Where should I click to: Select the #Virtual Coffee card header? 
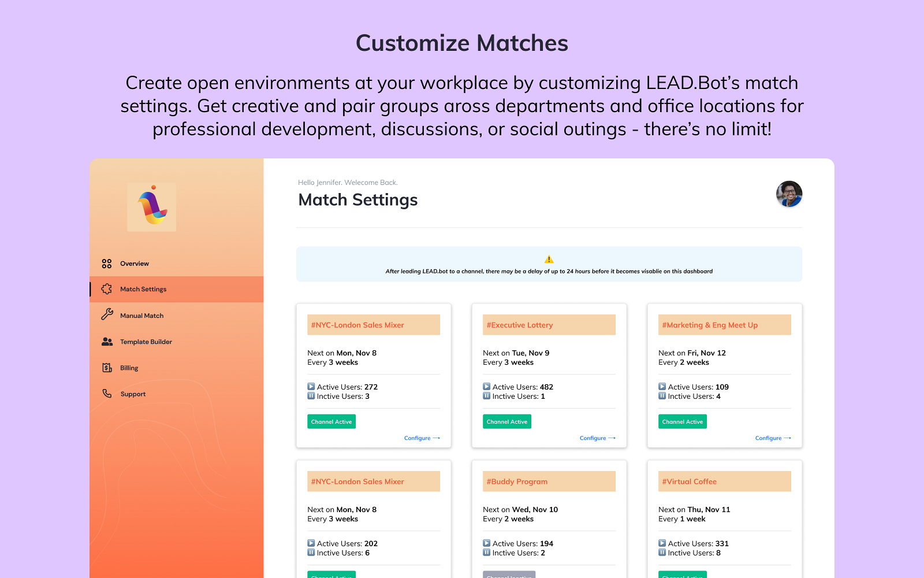[x=724, y=481]
